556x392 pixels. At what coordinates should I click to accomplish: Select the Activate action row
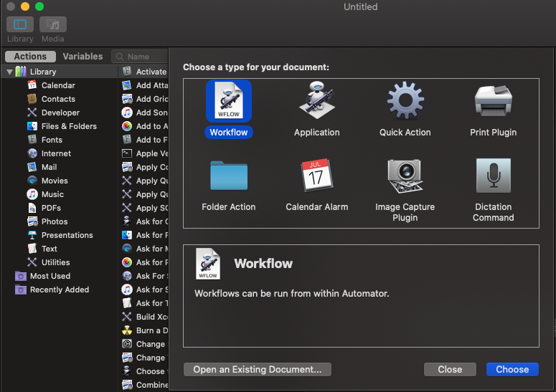click(x=144, y=72)
